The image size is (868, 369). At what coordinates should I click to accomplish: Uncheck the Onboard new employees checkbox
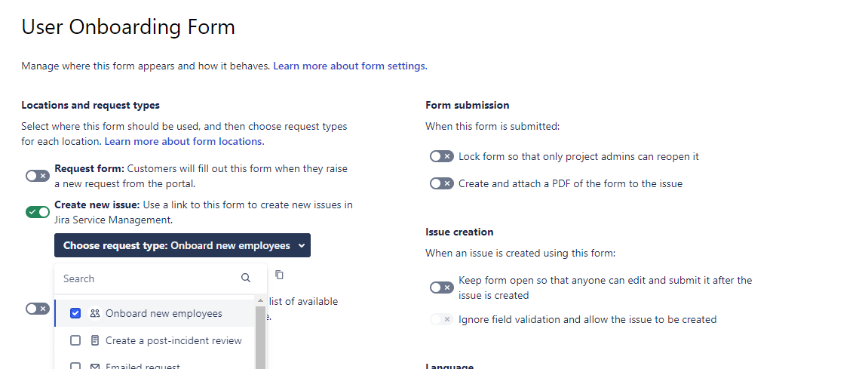click(75, 313)
